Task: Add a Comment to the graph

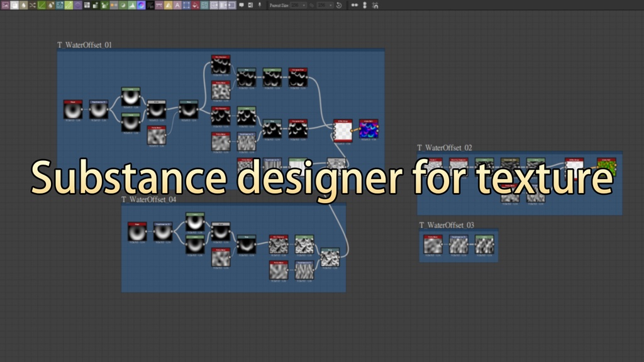Action: click(x=241, y=5)
